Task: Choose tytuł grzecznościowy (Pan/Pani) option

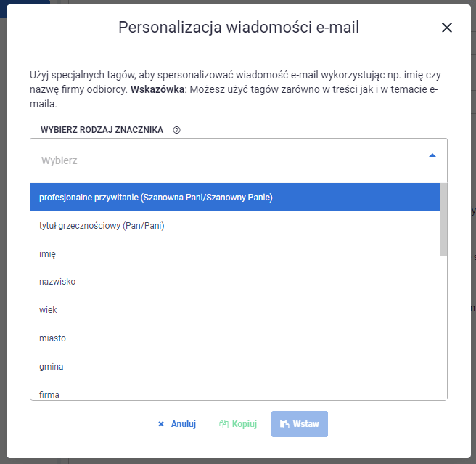Action: coord(235,226)
